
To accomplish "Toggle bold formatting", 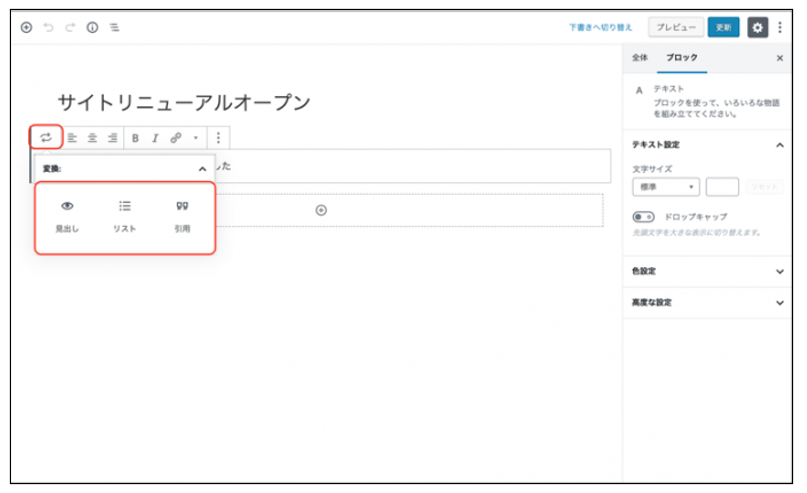I will (136, 138).
